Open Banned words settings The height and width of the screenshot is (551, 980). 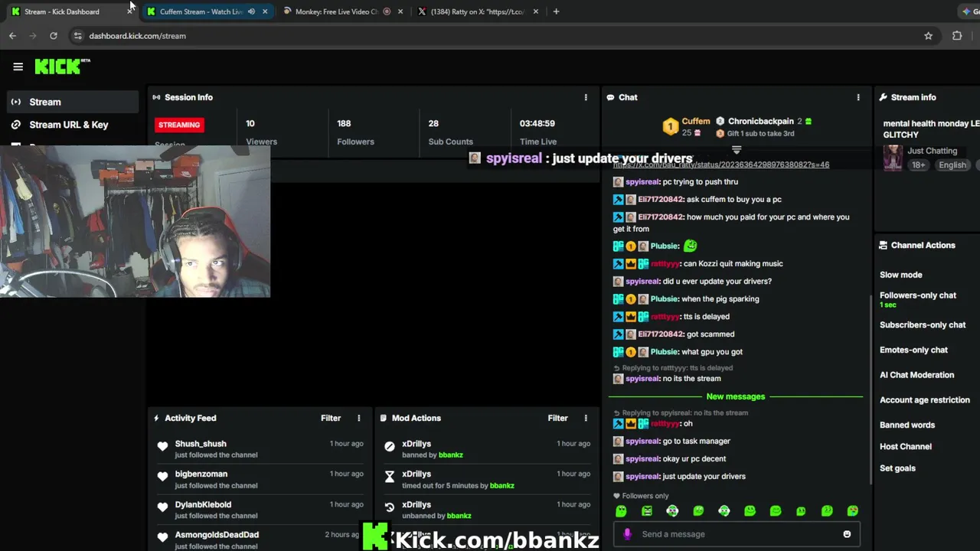907,425
